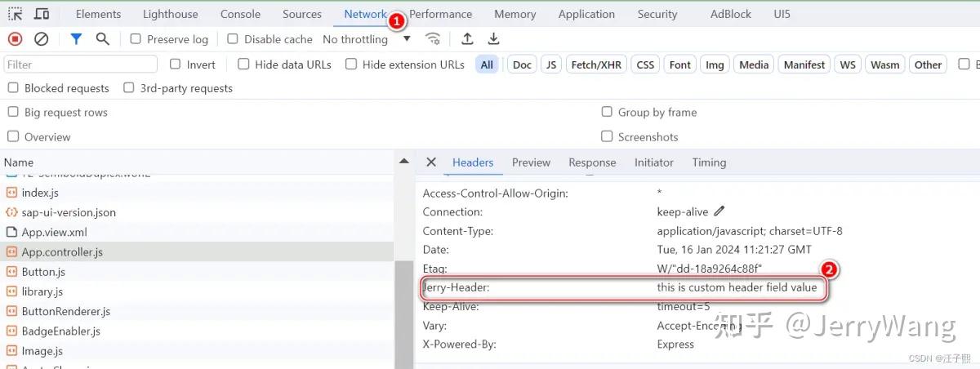Sort by Name column arrow
Viewport: 980px width, 369px height.
click(403, 162)
